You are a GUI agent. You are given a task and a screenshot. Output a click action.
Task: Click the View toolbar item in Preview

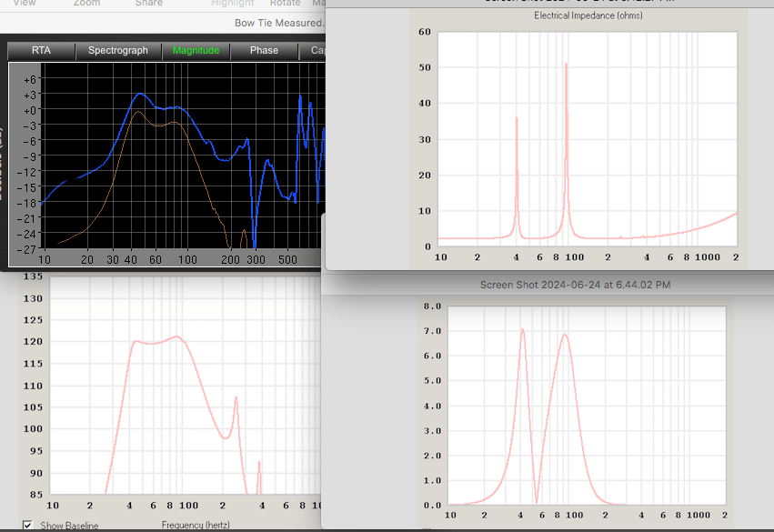click(25, 3)
